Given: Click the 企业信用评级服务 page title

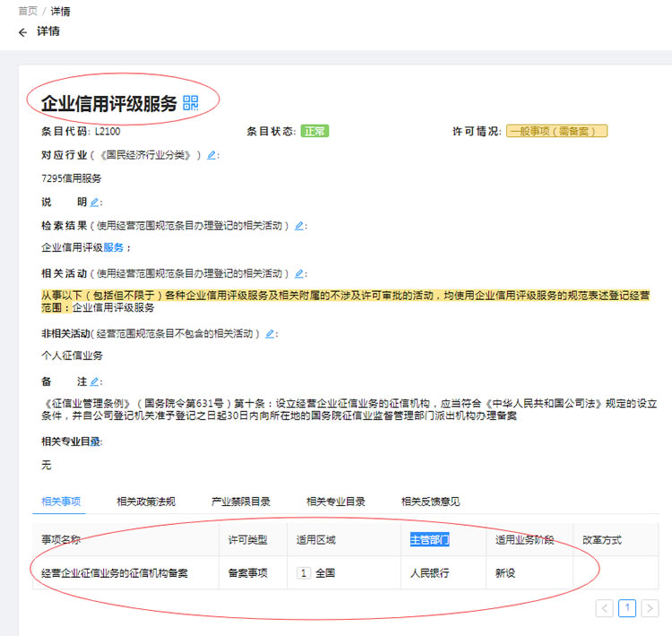Looking at the screenshot, I should coord(108,103).
